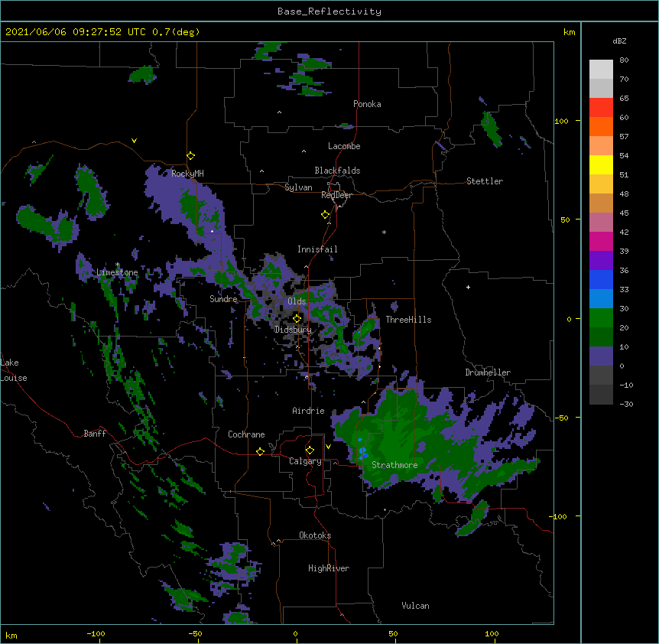Select the peach swatch between 57 and 54 dBZ
Image resolution: width=659 pixels, height=644 pixels.
pos(601,146)
